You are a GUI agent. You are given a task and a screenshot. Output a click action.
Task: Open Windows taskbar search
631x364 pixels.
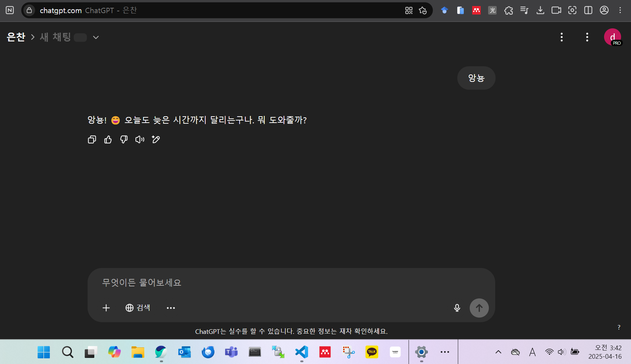(67, 352)
